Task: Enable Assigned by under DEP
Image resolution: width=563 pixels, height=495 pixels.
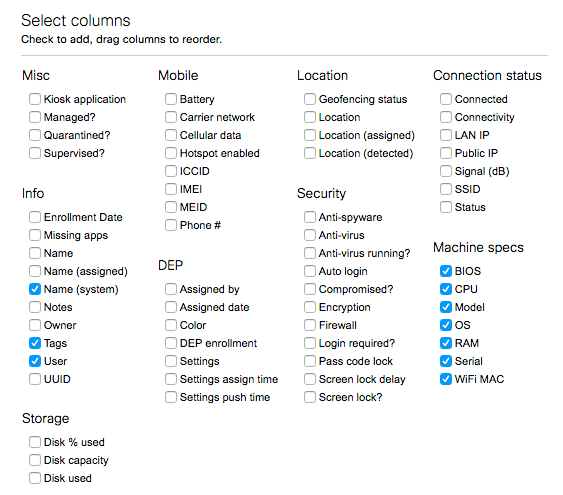Action: click(171, 289)
